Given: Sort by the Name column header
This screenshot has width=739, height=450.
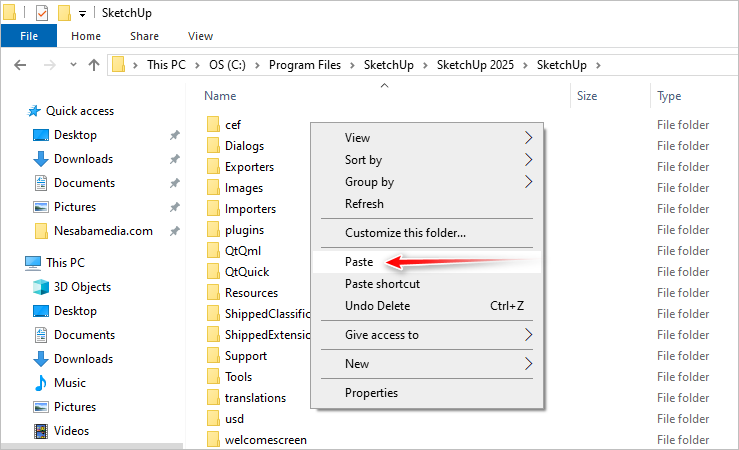Looking at the screenshot, I should [x=220, y=96].
